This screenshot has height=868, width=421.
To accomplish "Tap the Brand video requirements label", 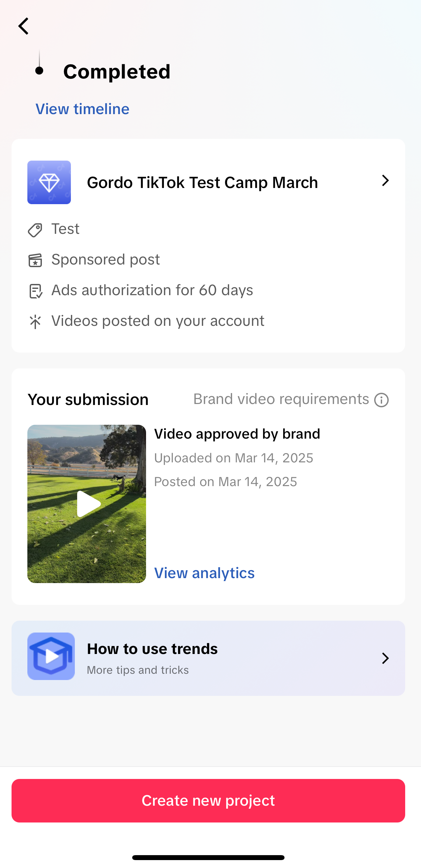I will tap(281, 399).
